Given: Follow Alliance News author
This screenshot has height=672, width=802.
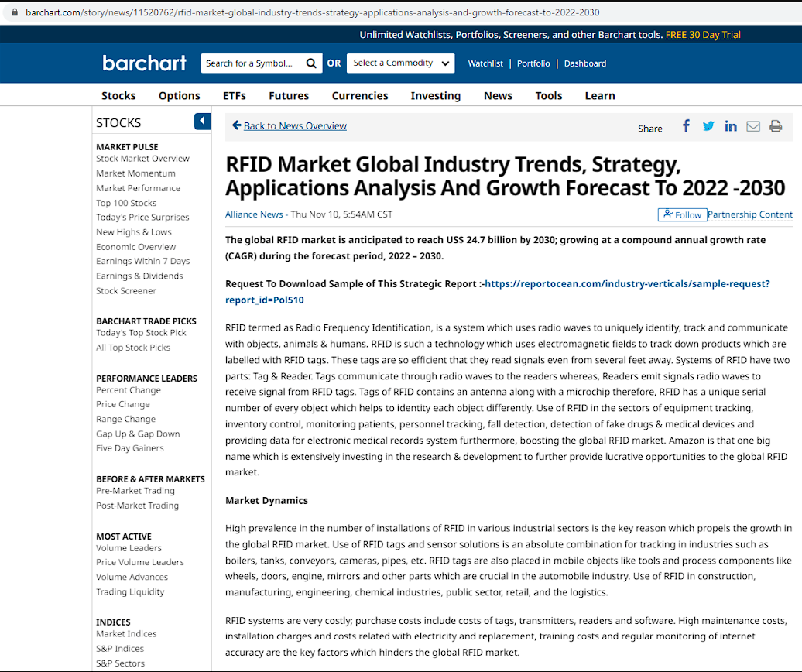Looking at the screenshot, I should point(681,214).
